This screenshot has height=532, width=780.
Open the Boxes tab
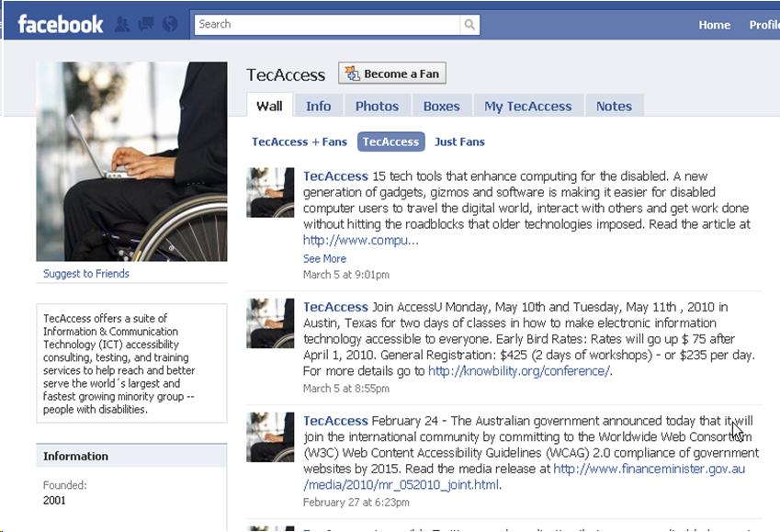[442, 106]
